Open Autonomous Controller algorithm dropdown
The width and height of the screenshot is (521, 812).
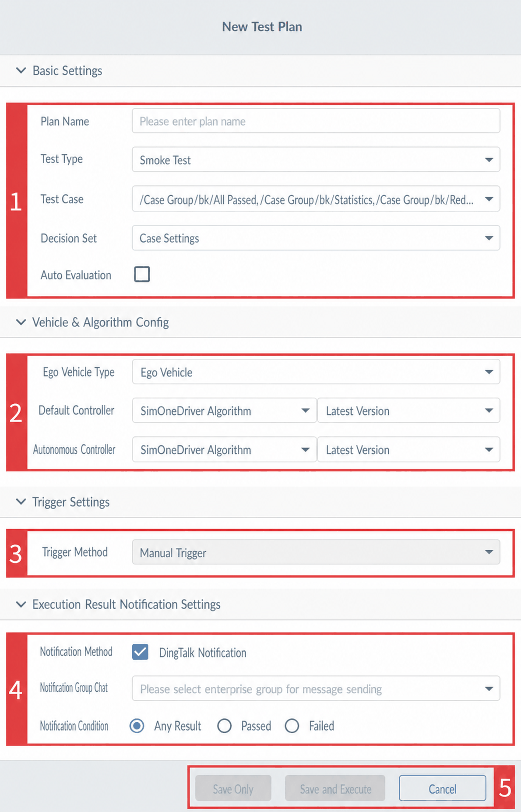(224, 450)
